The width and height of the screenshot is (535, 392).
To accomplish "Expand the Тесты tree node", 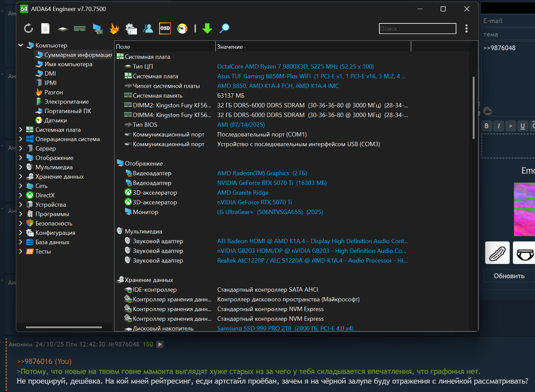I will [x=21, y=251].
